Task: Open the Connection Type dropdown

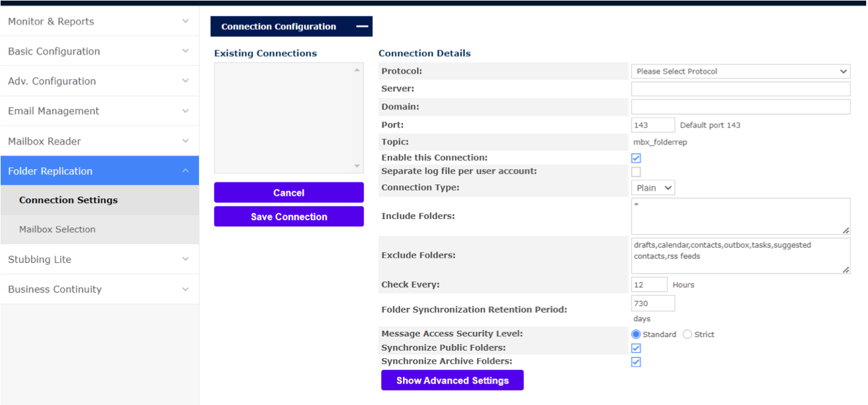Action: coord(653,188)
